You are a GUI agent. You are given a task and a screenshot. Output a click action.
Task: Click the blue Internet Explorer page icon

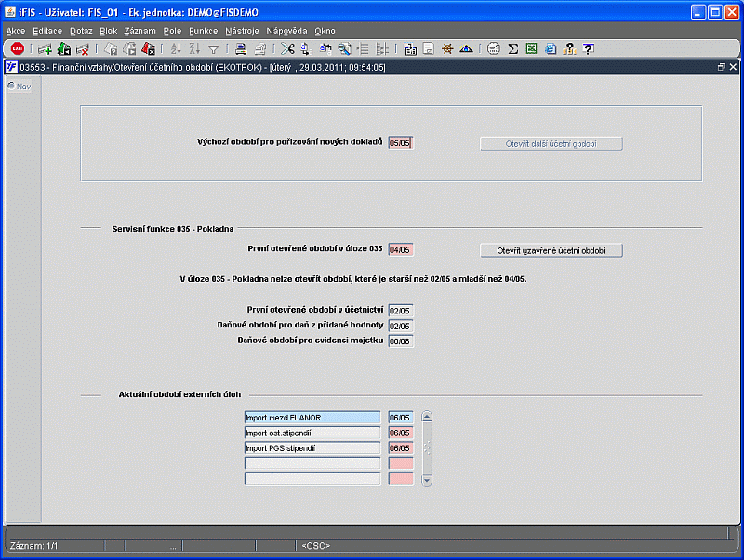click(x=551, y=48)
